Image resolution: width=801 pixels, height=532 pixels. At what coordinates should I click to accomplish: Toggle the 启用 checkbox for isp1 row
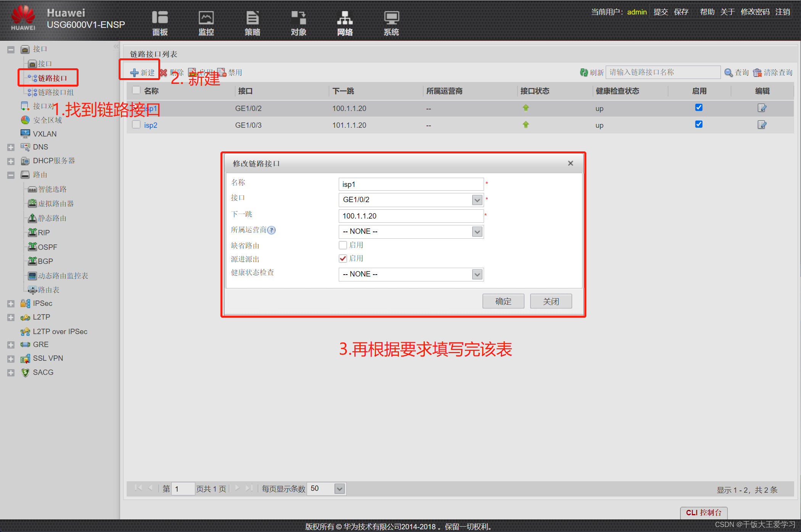point(699,108)
